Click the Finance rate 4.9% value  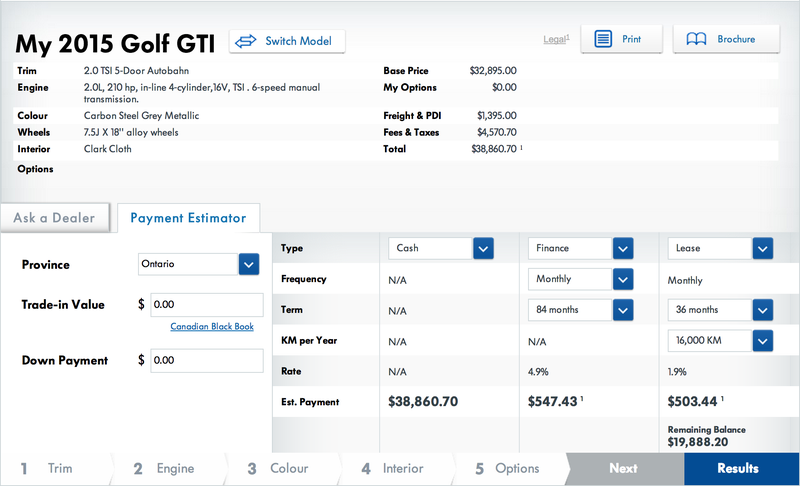pos(538,372)
